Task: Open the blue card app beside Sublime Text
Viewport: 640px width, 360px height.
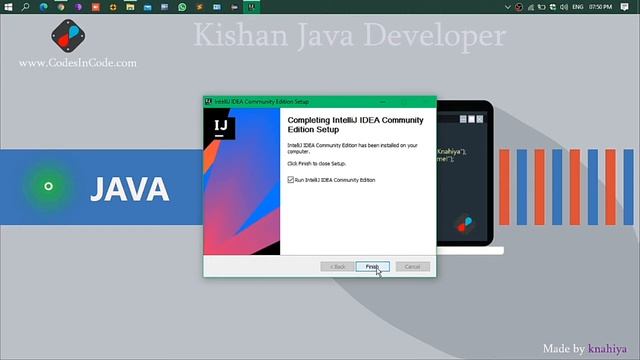Action: (x=217, y=7)
